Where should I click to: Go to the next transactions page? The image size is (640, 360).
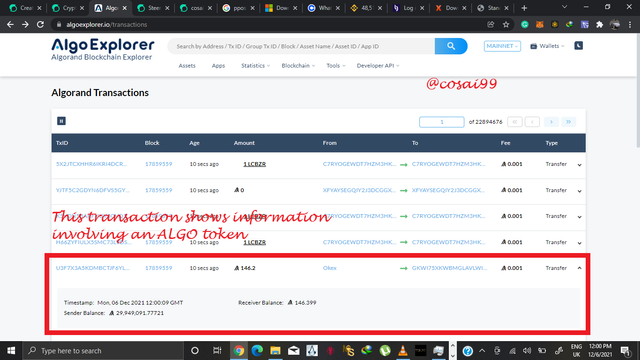551,122
